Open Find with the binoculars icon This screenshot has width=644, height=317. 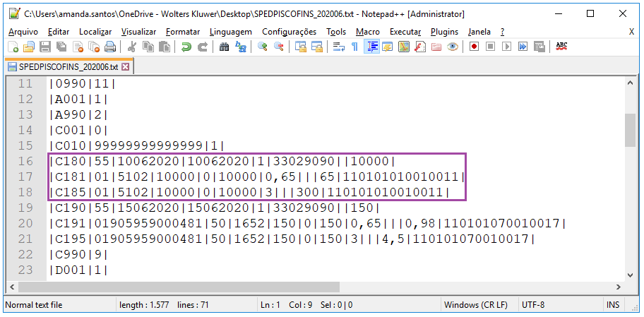[225, 47]
